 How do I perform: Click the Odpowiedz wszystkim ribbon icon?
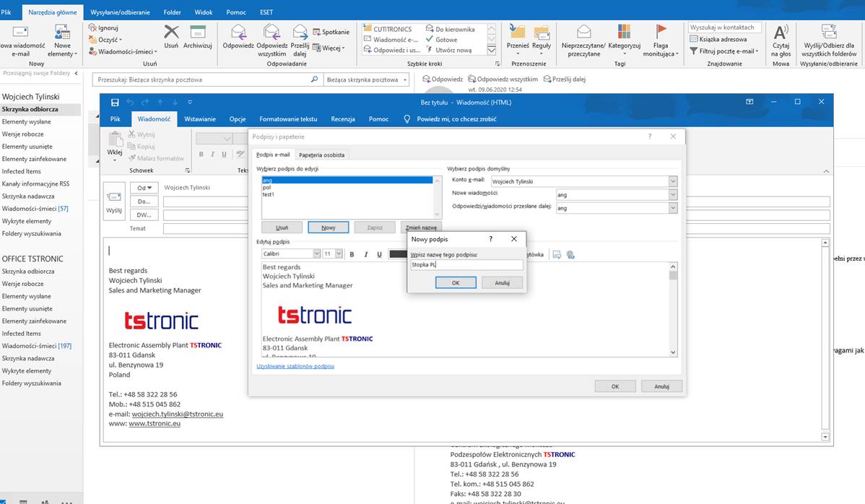(x=271, y=32)
